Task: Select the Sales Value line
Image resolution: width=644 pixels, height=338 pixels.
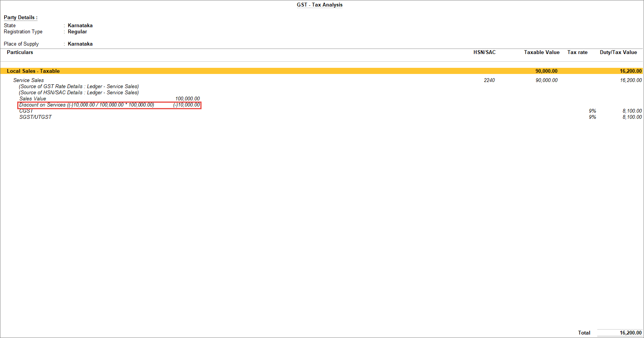Action: coord(109,98)
